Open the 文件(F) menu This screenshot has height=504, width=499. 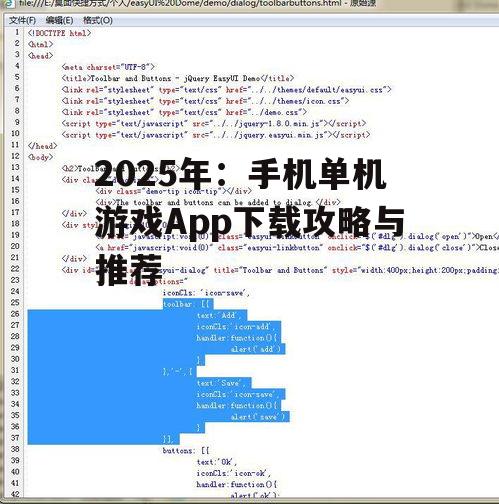(22, 20)
